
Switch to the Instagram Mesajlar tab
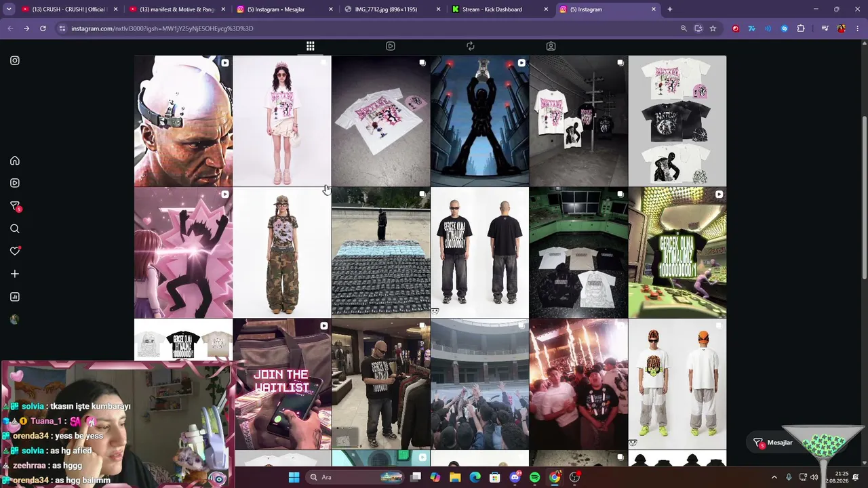[x=285, y=9]
